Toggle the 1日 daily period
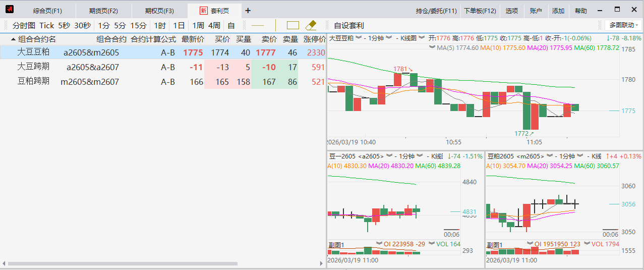 tap(179, 25)
